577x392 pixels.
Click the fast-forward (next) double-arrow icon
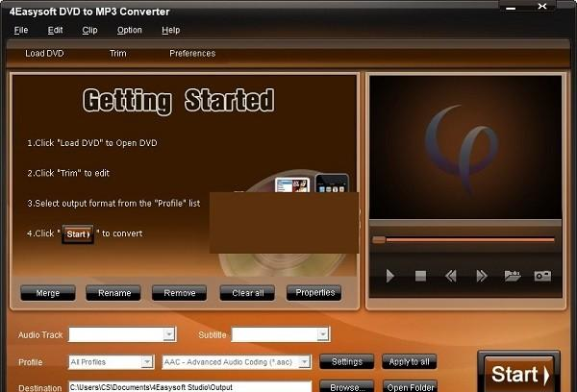[x=482, y=276]
